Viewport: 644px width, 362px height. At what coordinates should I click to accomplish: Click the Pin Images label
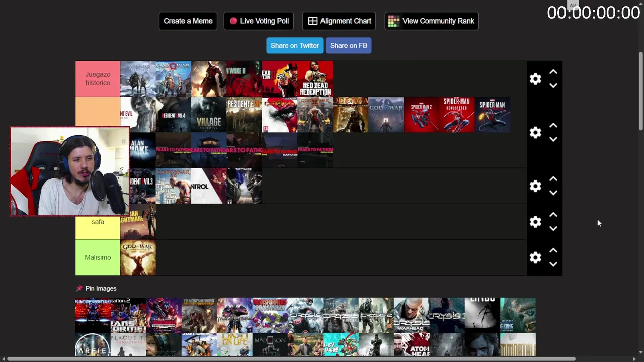[101, 288]
